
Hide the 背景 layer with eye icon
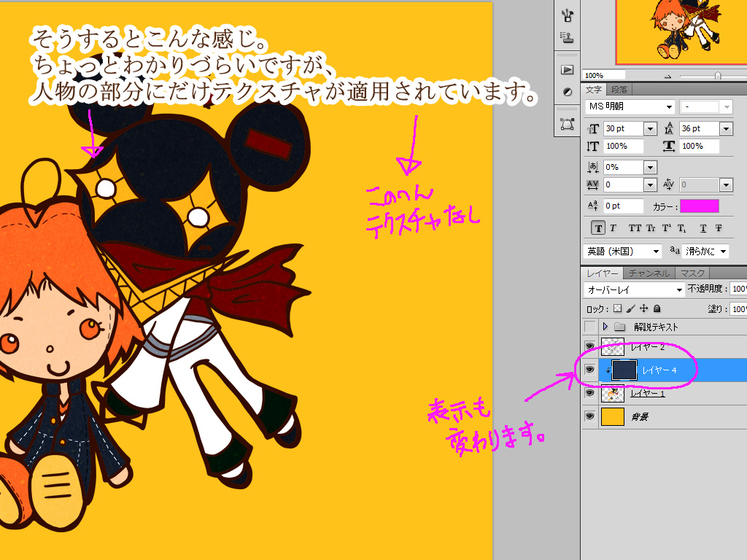click(589, 417)
